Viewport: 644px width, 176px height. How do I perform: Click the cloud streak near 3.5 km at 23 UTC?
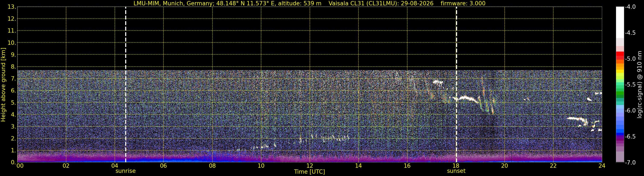tap(578, 120)
